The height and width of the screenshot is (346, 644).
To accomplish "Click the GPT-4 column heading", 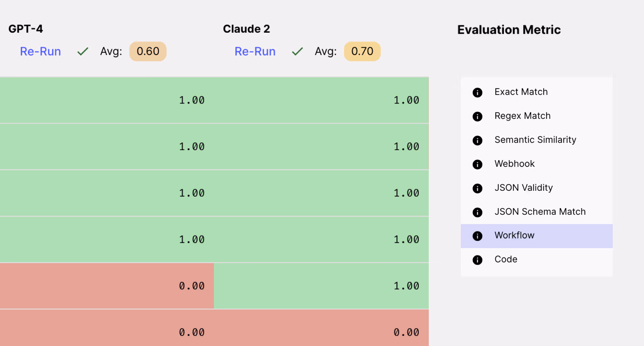I will (25, 29).
